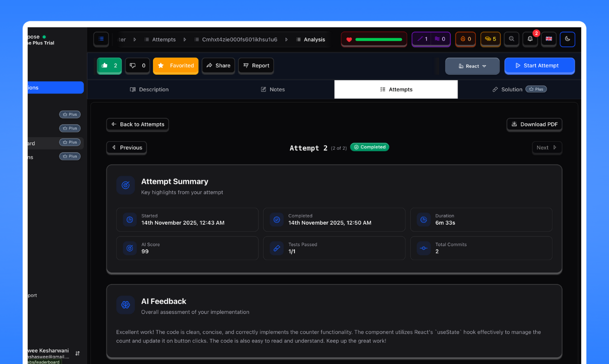Image resolution: width=609 pixels, height=364 pixels.
Task: Click the Start Attempt button
Action: click(x=539, y=66)
